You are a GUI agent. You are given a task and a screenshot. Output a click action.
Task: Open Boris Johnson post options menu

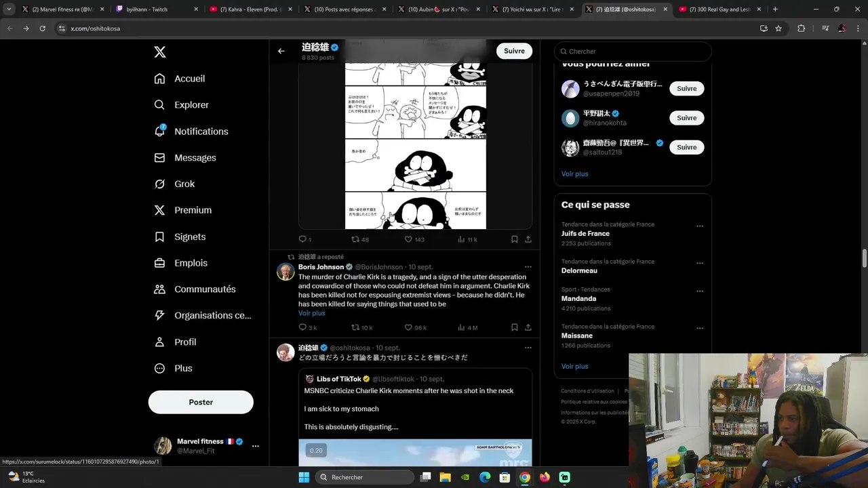(528, 267)
